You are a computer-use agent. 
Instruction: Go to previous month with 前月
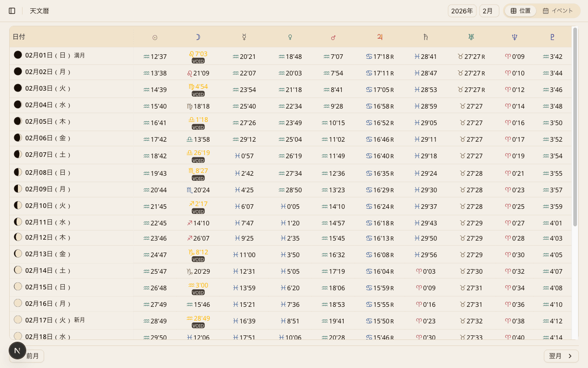pyautogui.click(x=33, y=356)
